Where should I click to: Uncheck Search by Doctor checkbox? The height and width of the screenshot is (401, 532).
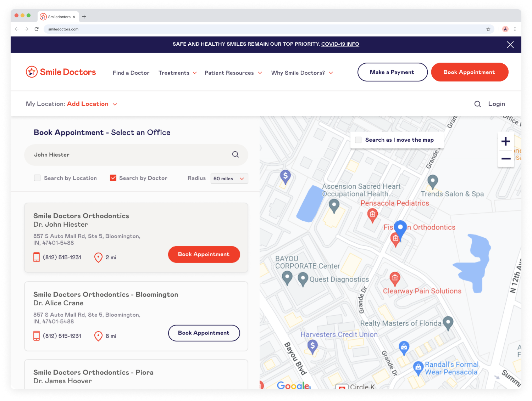pyautogui.click(x=113, y=178)
